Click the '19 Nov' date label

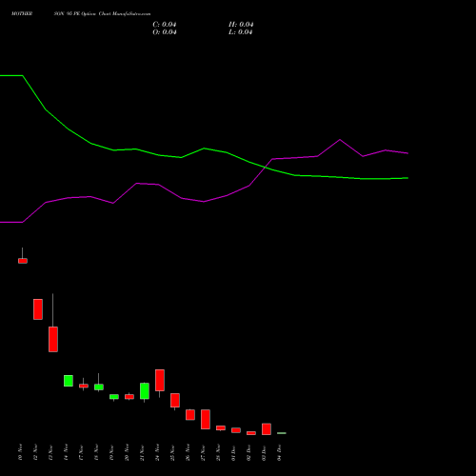[111, 452]
